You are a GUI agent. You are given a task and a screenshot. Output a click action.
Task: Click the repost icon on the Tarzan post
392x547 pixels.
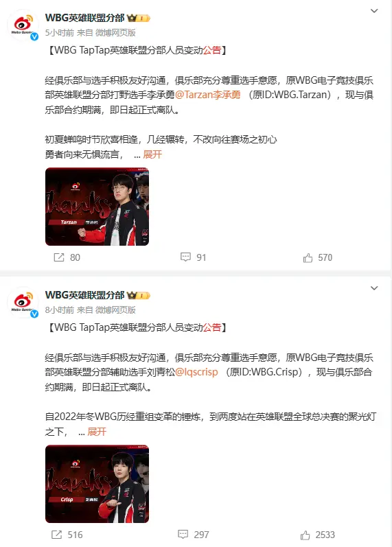(59, 257)
